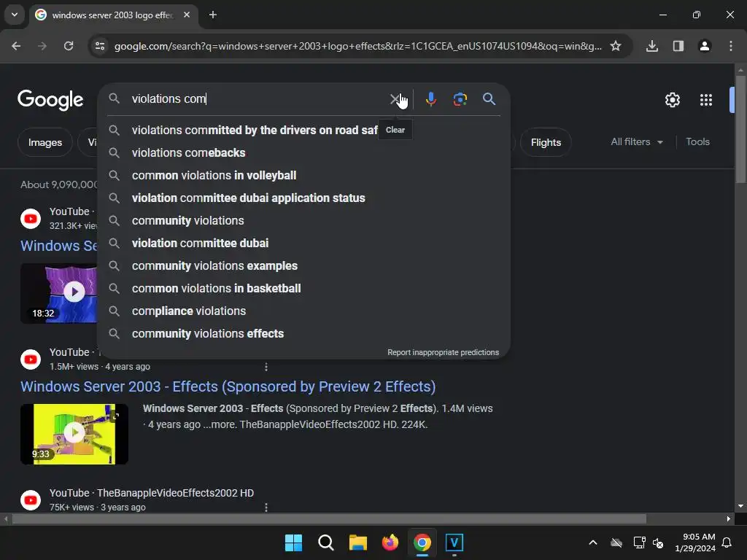The image size is (747, 560).
Task: Choose suggestion 'community violations examples'
Action: (x=303, y=265)
